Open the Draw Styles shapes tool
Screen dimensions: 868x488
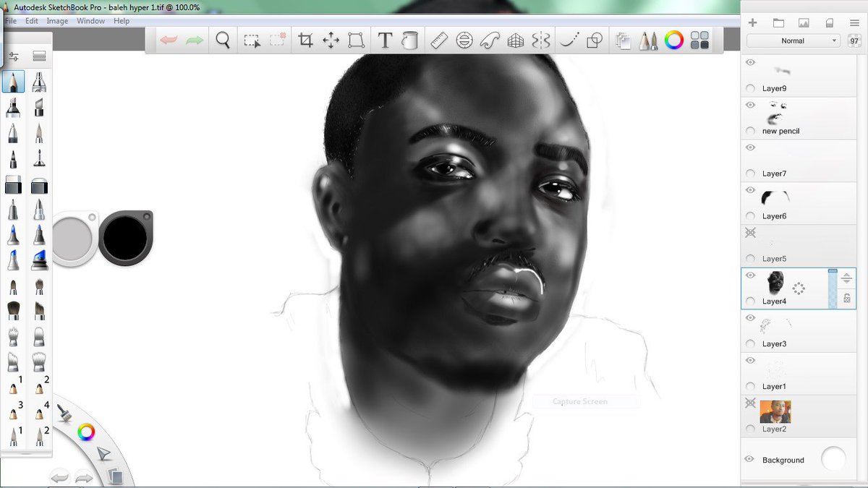click(x=595, y=40)
